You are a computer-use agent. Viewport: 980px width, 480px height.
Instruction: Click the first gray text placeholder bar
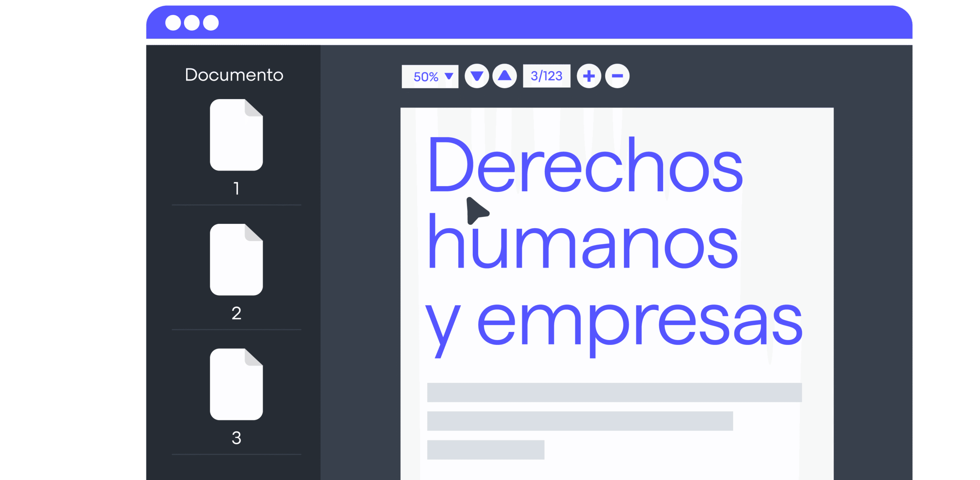[614, 392]
